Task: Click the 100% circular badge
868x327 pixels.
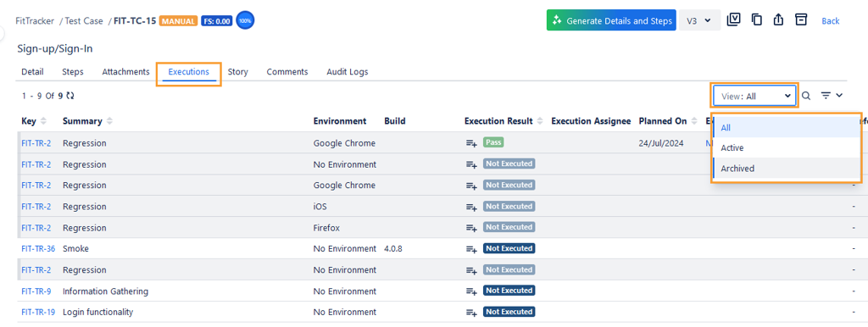Action: [x=245, y=20]
